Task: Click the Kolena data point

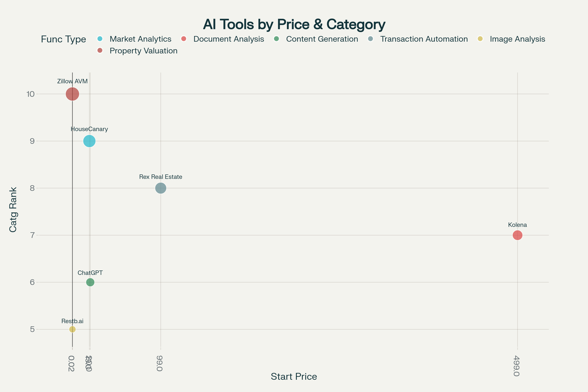Action: pos(517,235)
